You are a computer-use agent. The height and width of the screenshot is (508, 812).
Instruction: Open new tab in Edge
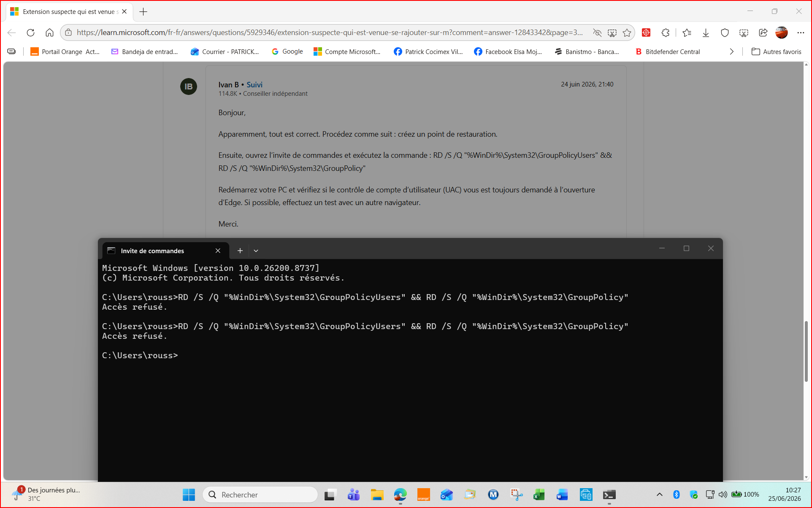coord(143,12)
